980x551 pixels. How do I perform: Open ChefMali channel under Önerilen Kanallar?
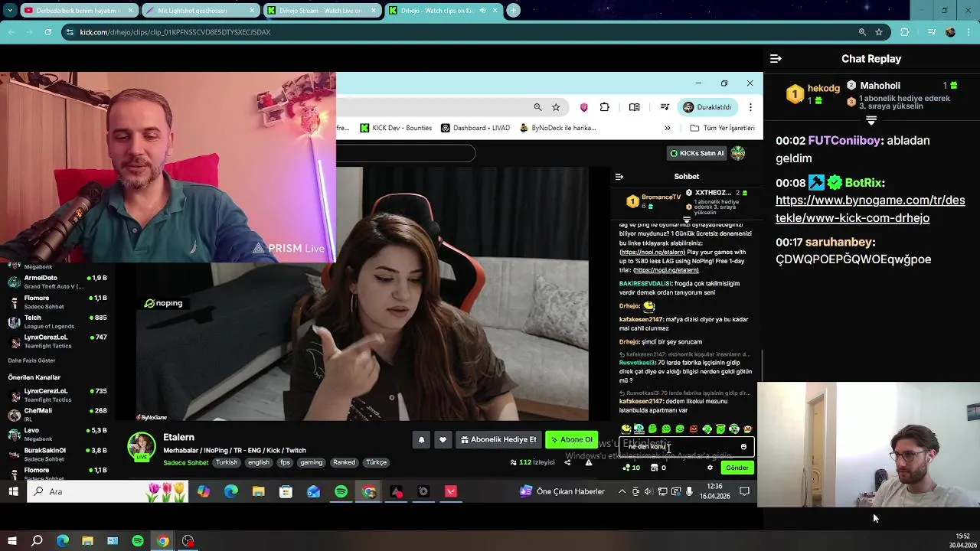56,415
